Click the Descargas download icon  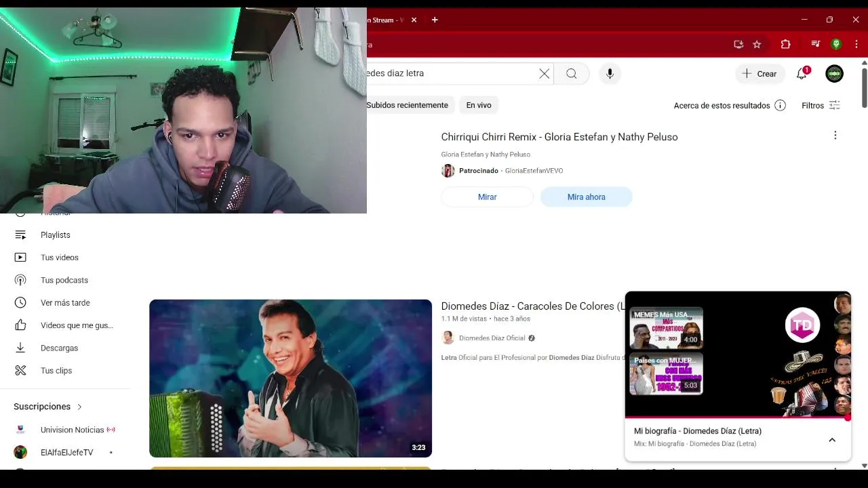click(20, 348)
